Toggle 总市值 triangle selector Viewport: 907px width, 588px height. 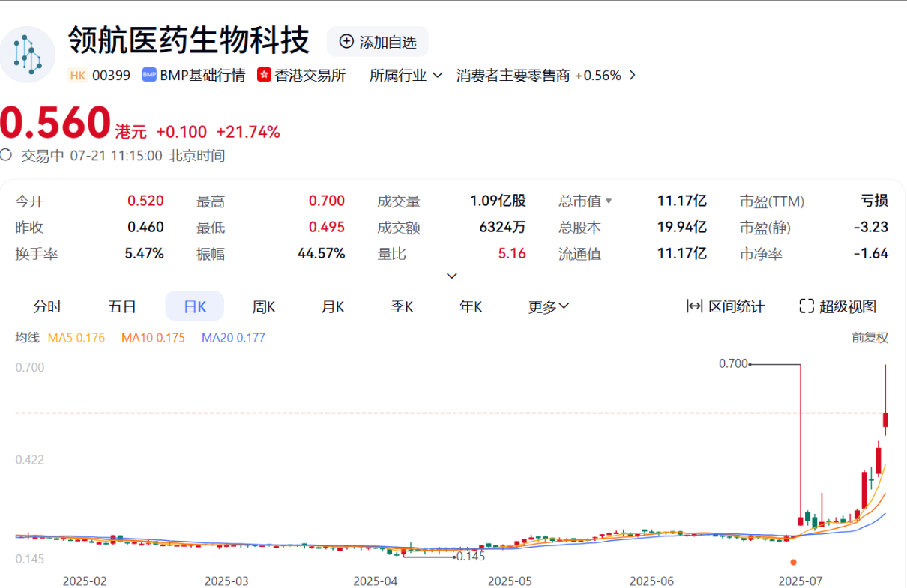click(x=609, y=201)
